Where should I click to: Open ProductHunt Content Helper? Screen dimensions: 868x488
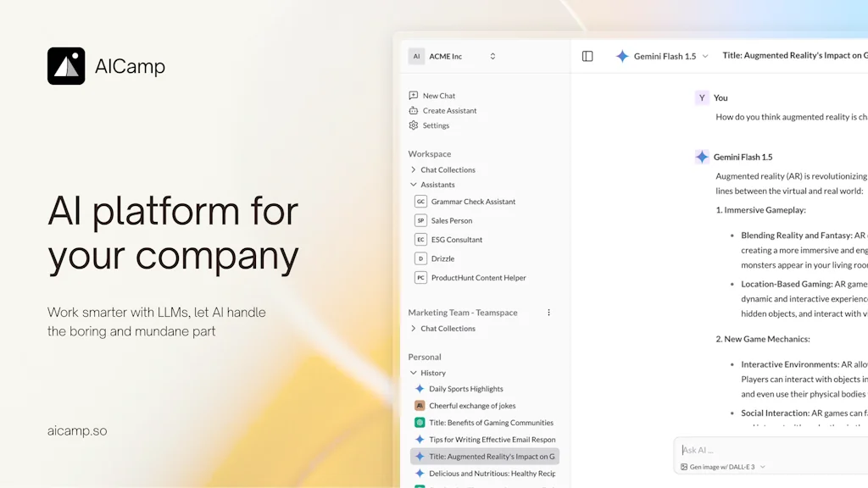tap(479, 278)
